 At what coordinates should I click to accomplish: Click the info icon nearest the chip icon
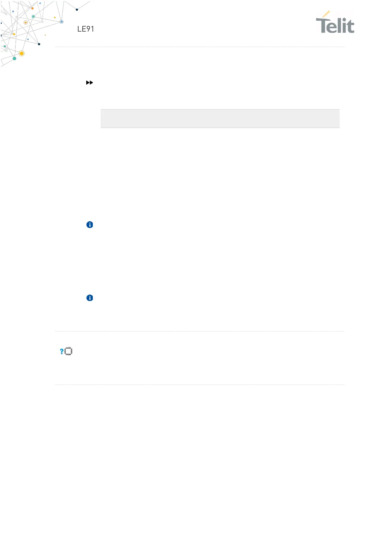click(90, 298)
